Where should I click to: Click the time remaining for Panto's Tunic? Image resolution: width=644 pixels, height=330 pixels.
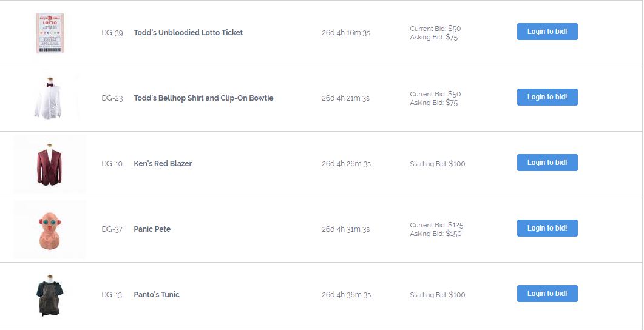[x=346, y=295]
